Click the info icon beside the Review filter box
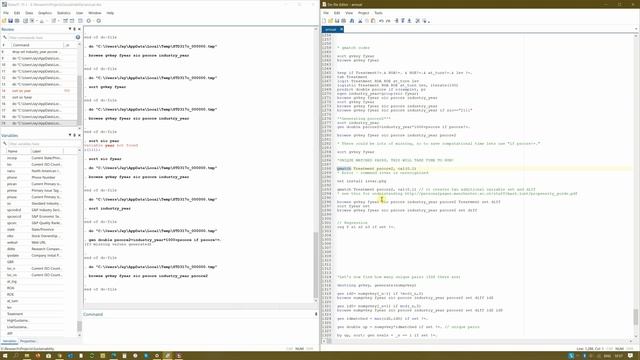 (x=78, y=37)
